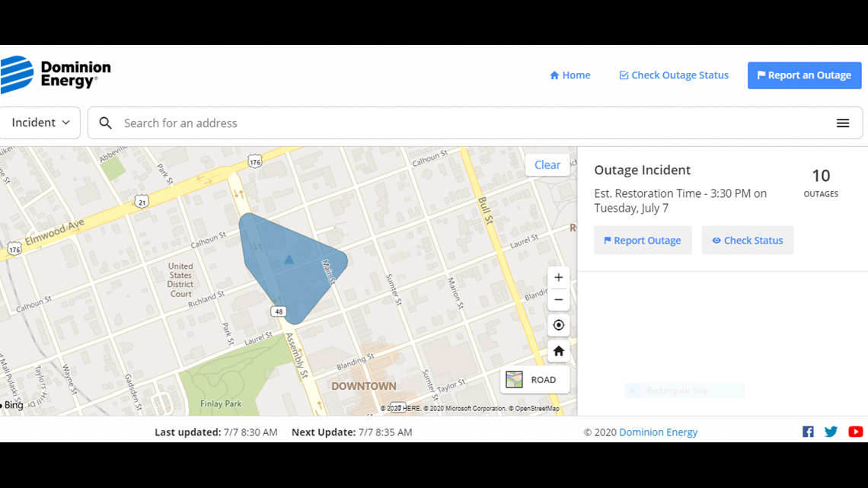Screen dimensions: 868x488
Task: Reset map to home view
Action: [559, 351]
